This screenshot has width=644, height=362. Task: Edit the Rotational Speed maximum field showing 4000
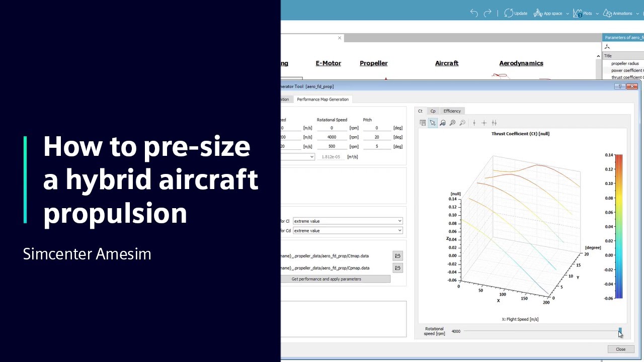(332, 137)
